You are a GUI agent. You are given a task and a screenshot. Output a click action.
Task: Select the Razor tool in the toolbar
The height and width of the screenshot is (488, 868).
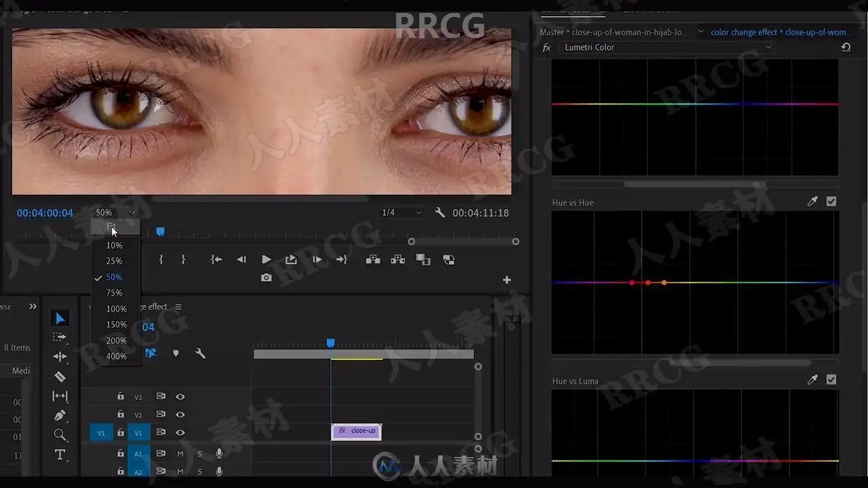click(60, 376)
